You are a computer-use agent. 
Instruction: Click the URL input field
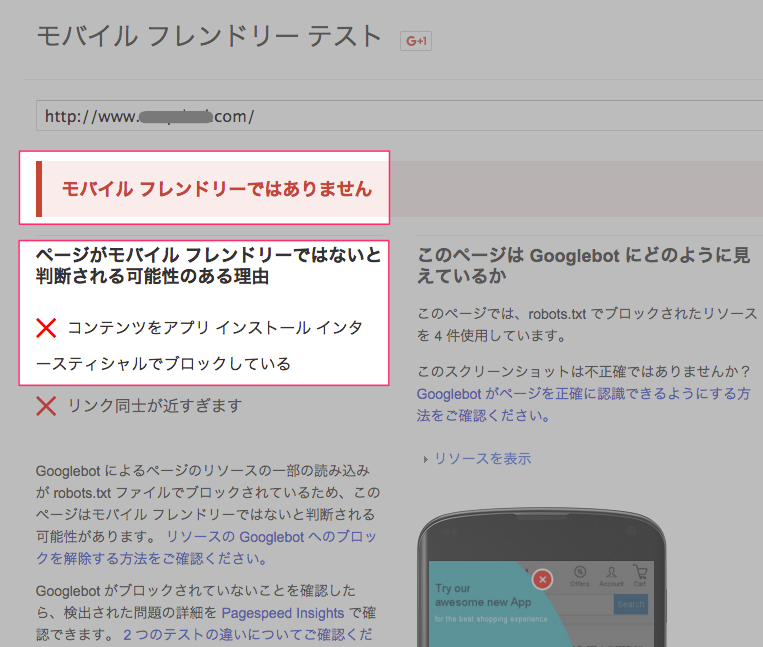[x=399, y=116]
